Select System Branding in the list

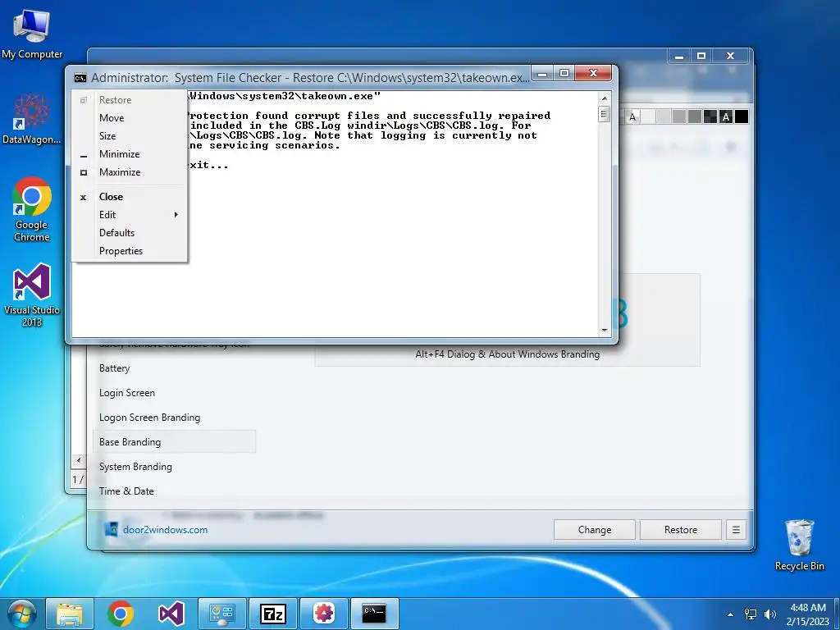click(x=174, y=467)
